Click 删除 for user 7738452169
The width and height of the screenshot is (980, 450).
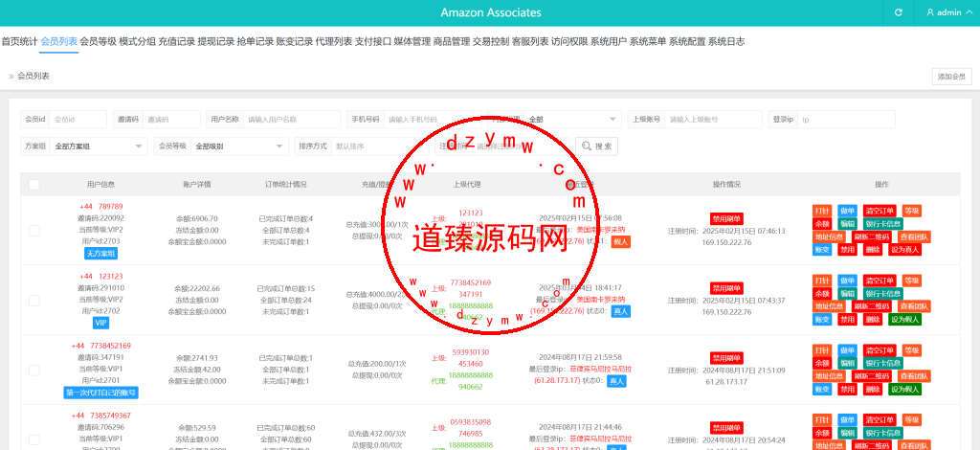coord(873,390)
